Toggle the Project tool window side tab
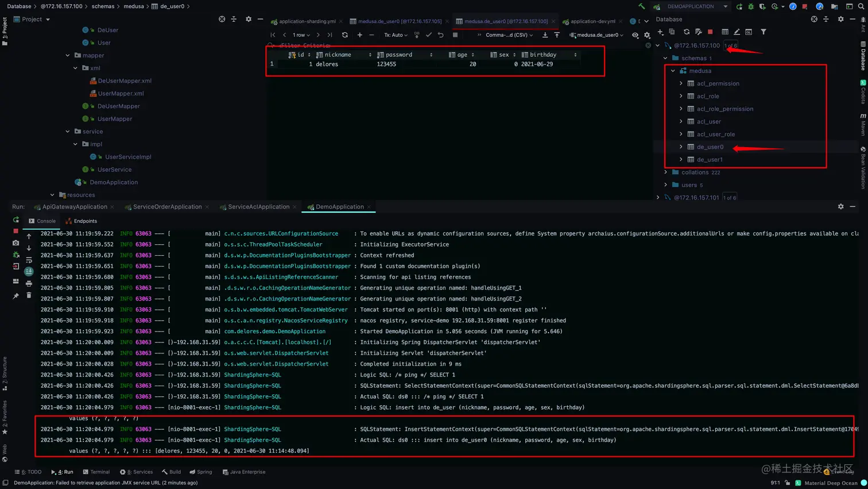Viewport: 868px width, 489px height. tap(5, 31)
